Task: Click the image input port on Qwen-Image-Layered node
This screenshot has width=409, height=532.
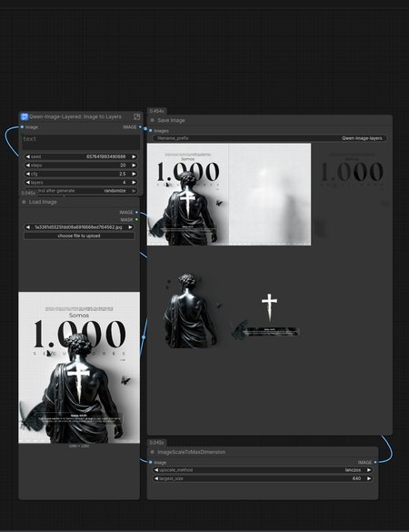Action: click(23, 127)
